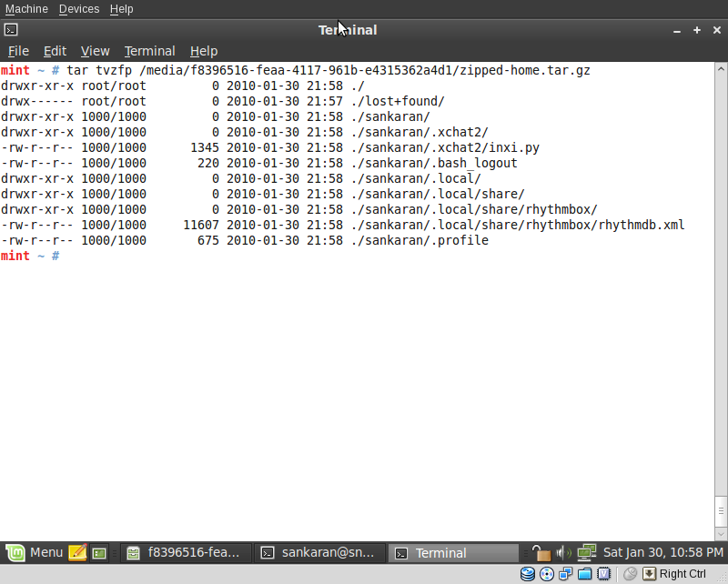728x584 pixels.
Task: Click the VirtualBox optical drive status icon
Action: 547,573
